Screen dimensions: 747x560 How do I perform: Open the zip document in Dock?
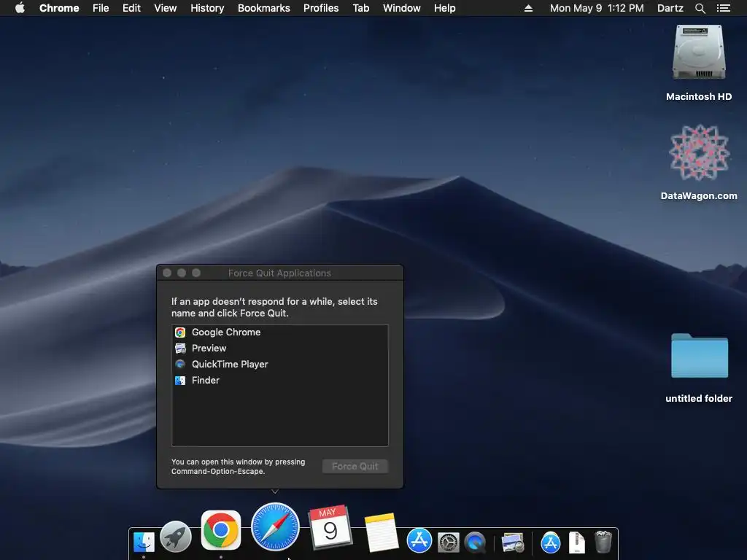pos(577,542)
